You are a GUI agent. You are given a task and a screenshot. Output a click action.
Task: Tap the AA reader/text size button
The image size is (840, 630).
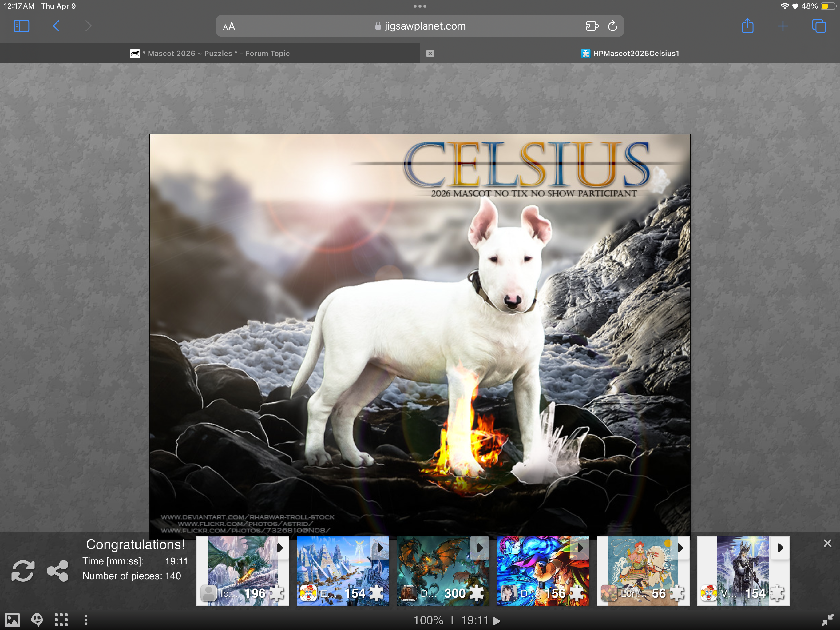[229, 26]
